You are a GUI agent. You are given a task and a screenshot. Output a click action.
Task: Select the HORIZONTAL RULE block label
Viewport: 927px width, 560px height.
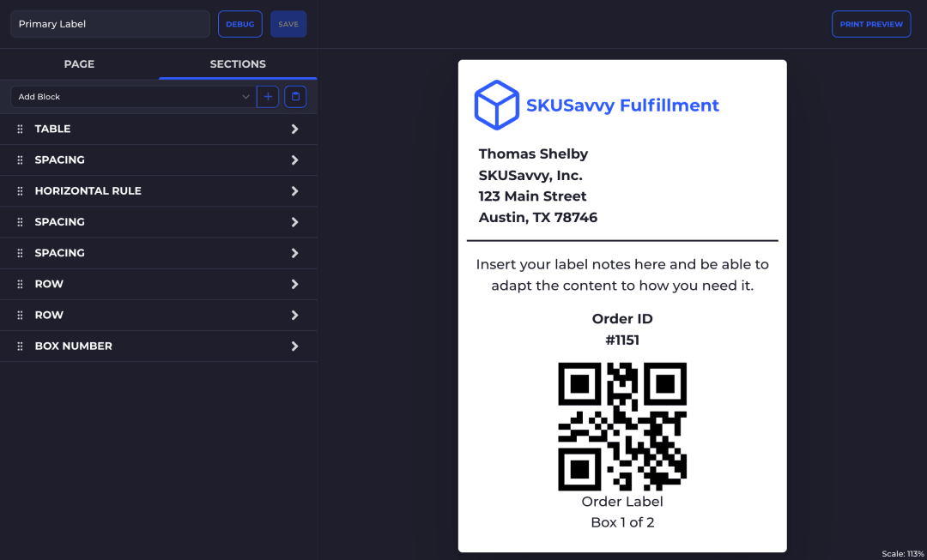(88, 191)
